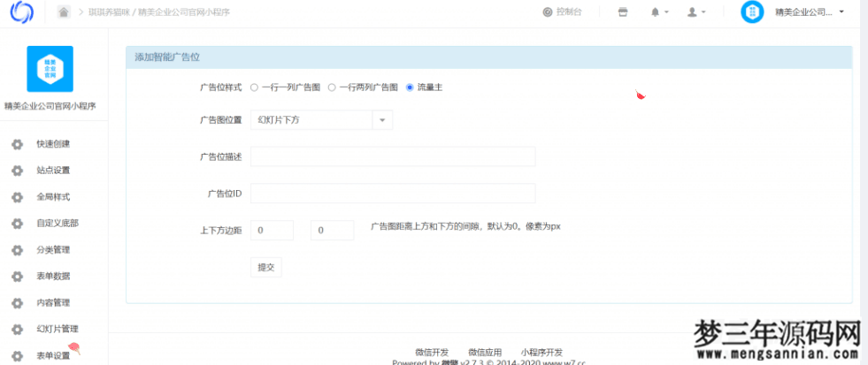Click 精美企业公司官网小程序 breadcrumb text

[x=184, y=12]
